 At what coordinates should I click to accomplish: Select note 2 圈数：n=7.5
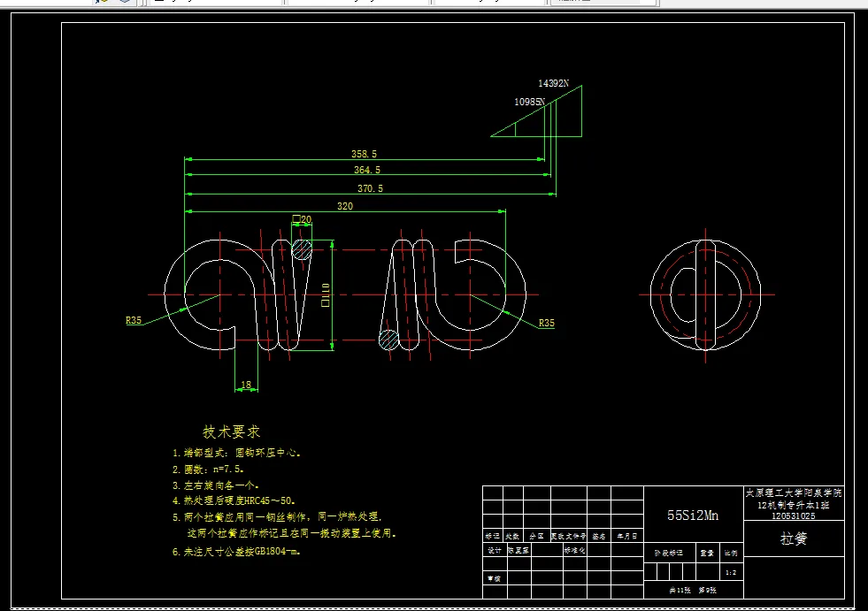[x=208, y=470]
